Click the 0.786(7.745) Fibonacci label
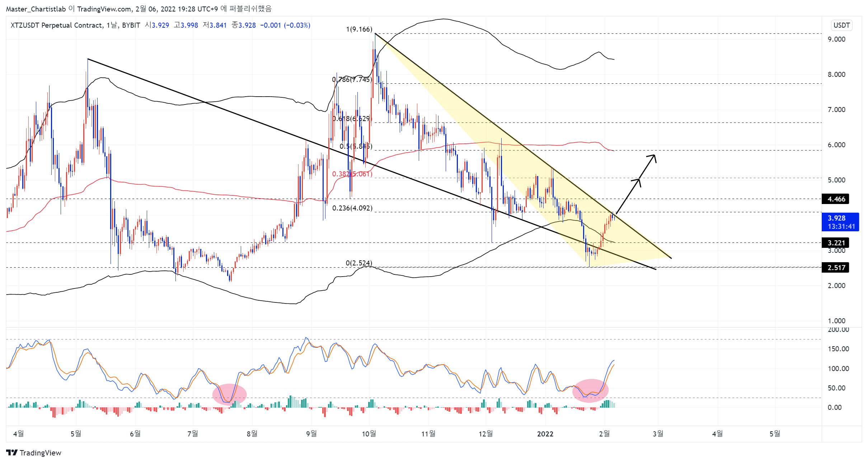The image size is (868, 463). (352, 79)
